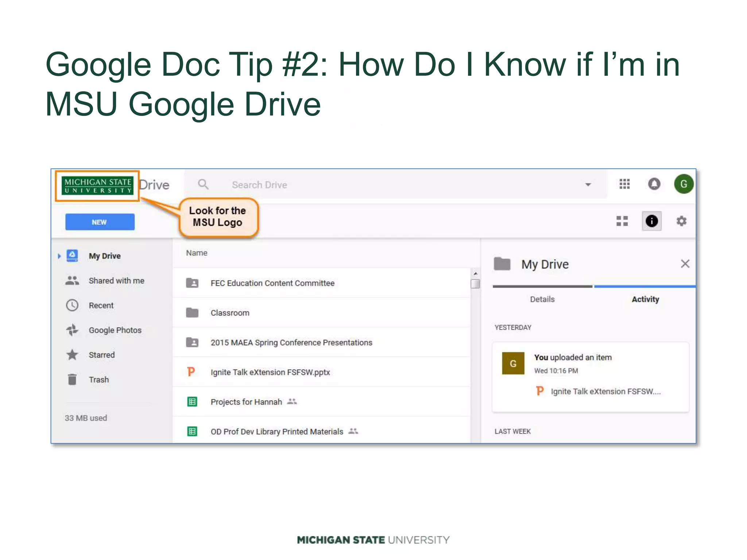The width and height of the screenshot is (747, 560).
Task: Sort by the Name column header
Action: (x=197, y=253)
